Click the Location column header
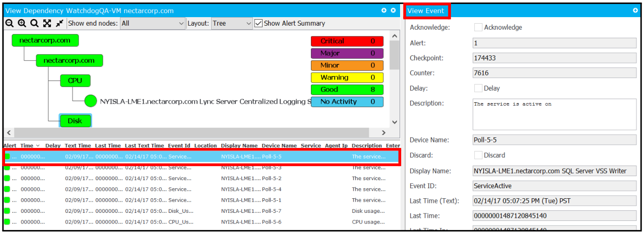 [x=206, y=146]
